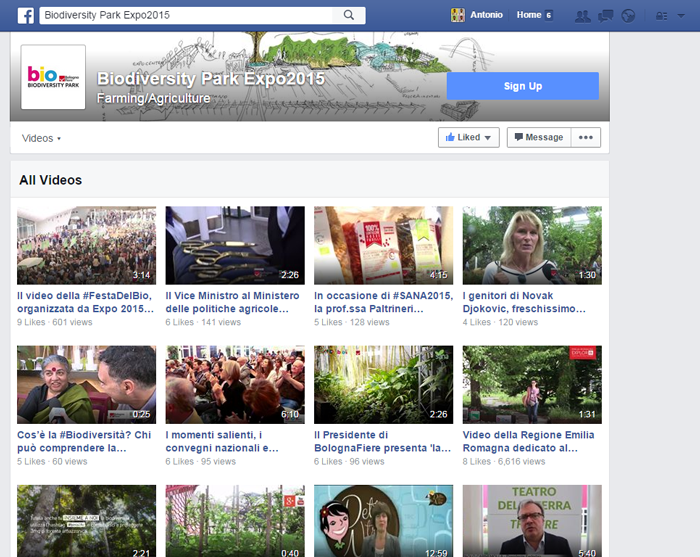
Task: Open 'In occasione di #SANA2015' video link
Action: 383,302
